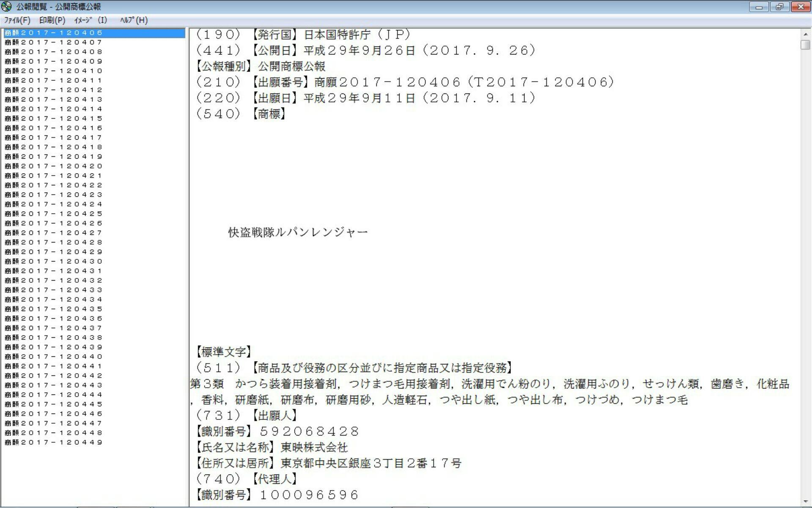Click the trademark text 快盗戦隊ルパンレンジャー

pyautogui.click(x=298, y=232)
